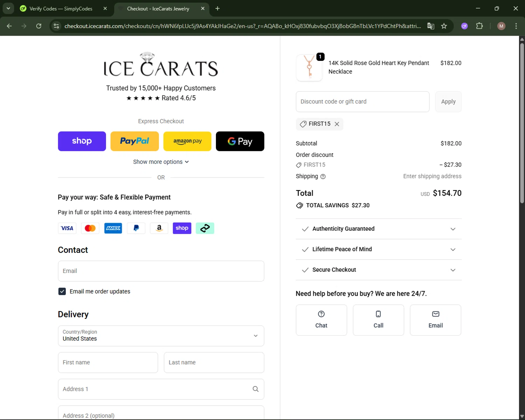Switch to Verify Codes — SimplyCodes tab
The height and width of the screenshot is (420, 525).
point(61,8)
